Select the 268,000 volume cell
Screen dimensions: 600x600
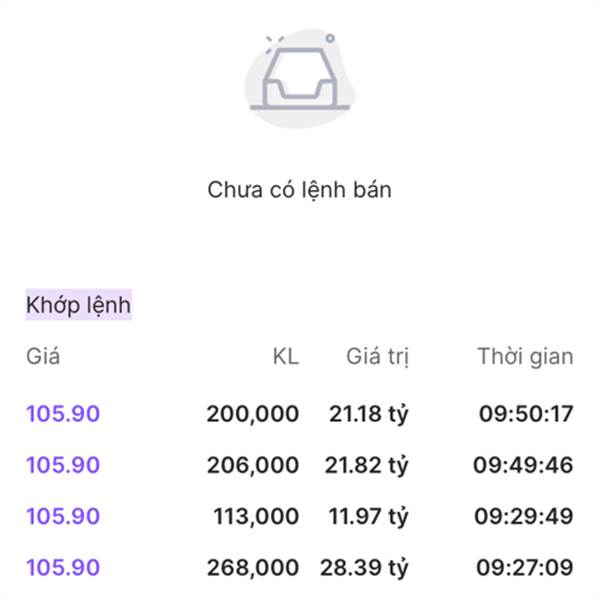pyautogui.click(x=252, y=568)
